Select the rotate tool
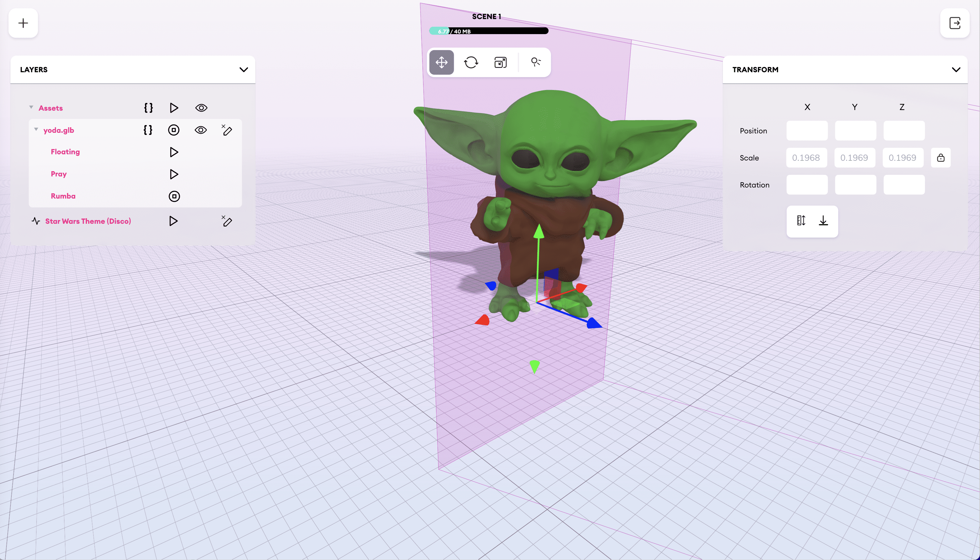980x560 pixels. (471, 62)
